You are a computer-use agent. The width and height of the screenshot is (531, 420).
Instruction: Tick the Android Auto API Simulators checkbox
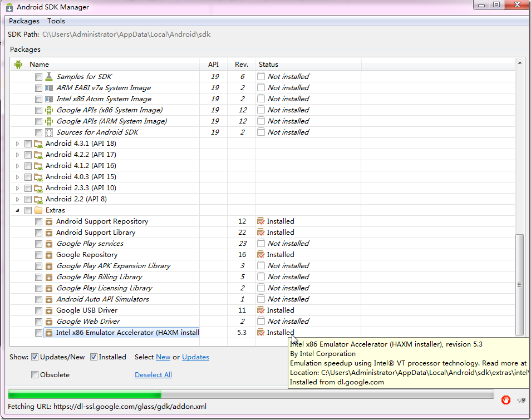click(38, 299)
